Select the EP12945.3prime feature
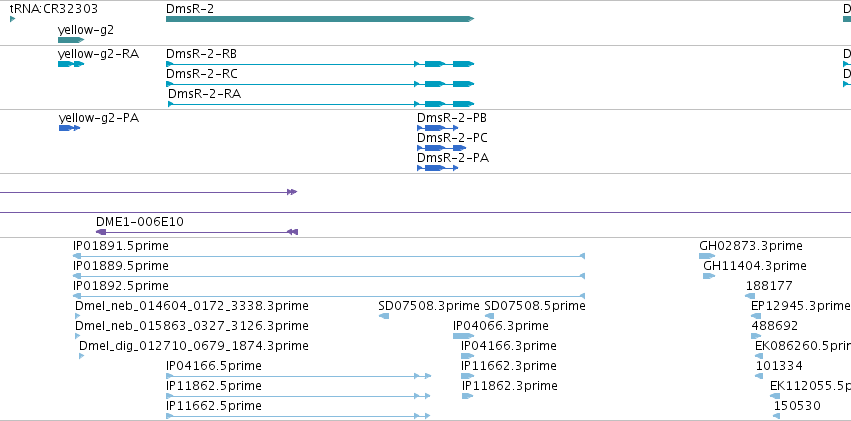This screenshot has width=851, height=421. click(756, 316)
